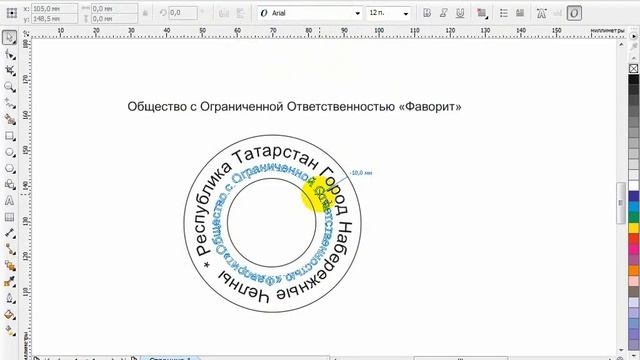Image resolution: width=640 pixels, height=360 pixels.
Task: Choose the brown color swatch
Action: pos(633,291)
